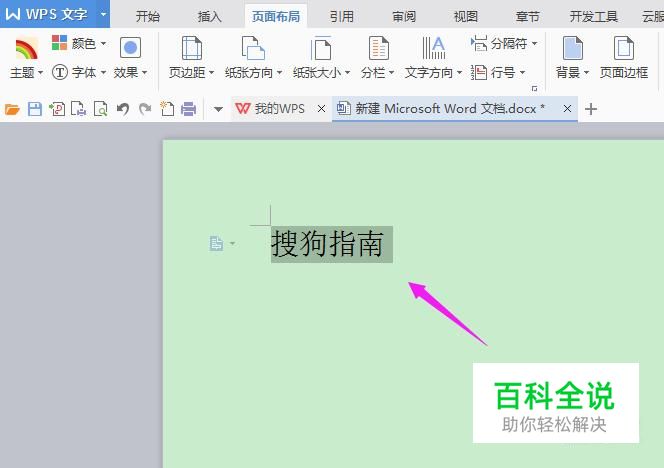Close the 新建 Microsoft Word 文档.docx tab
664x468 pixels.
click(x=567, y=109)
